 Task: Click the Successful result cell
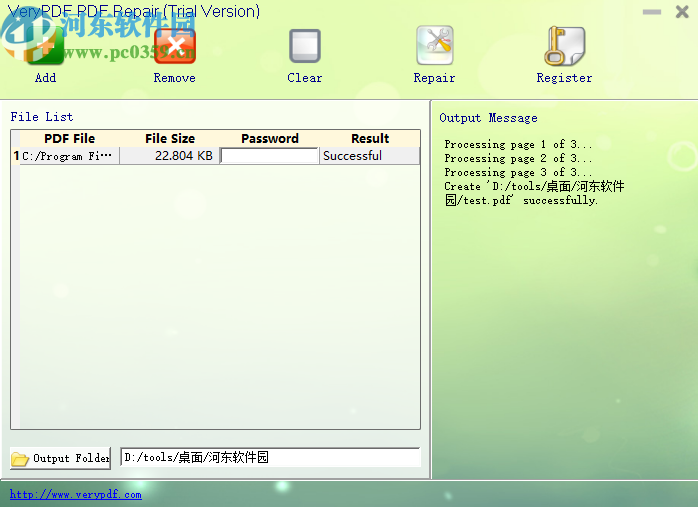point(369,156)
